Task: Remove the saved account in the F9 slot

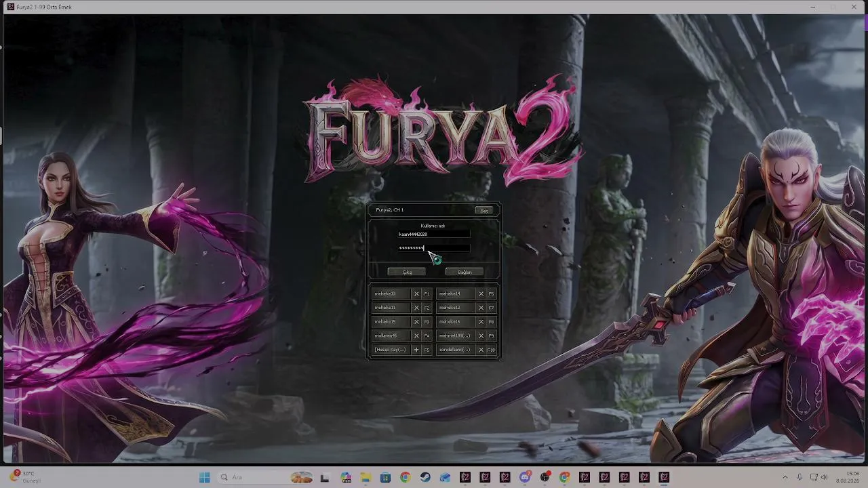Action: 481,336
